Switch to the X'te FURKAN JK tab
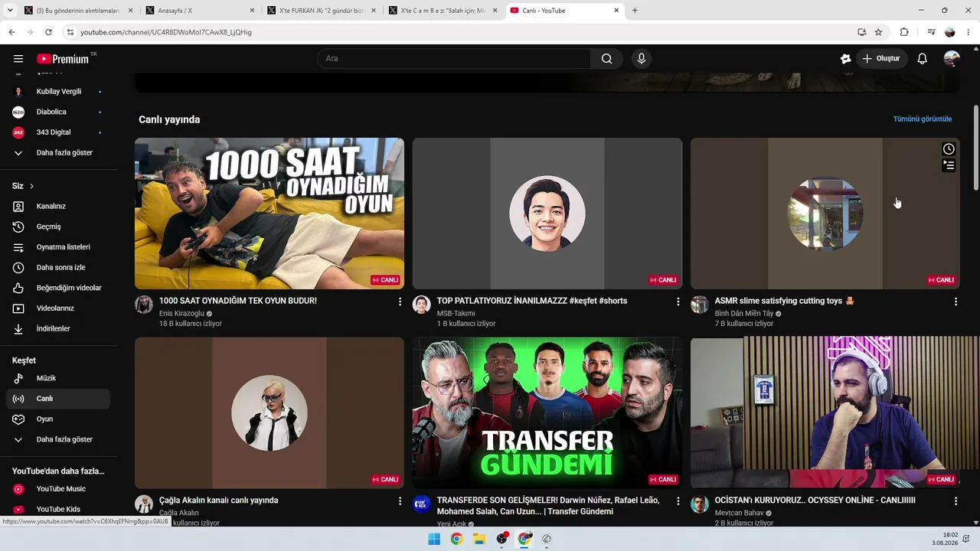Image resolution: width=980 pixels, height=551 pixels. 321,11
